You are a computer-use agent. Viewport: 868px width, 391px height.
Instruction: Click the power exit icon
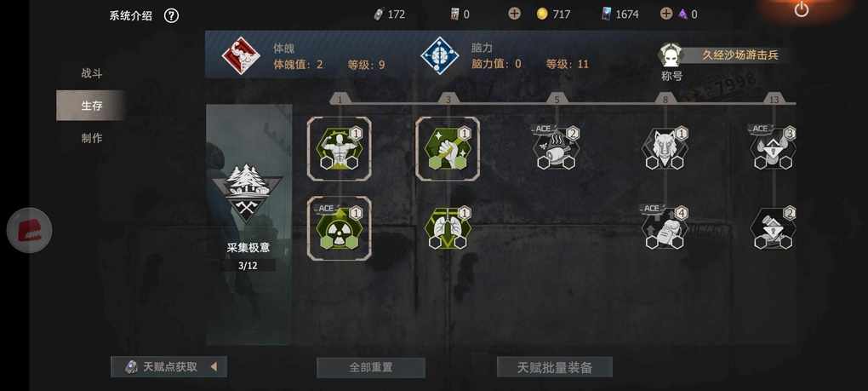coord(801,9)
